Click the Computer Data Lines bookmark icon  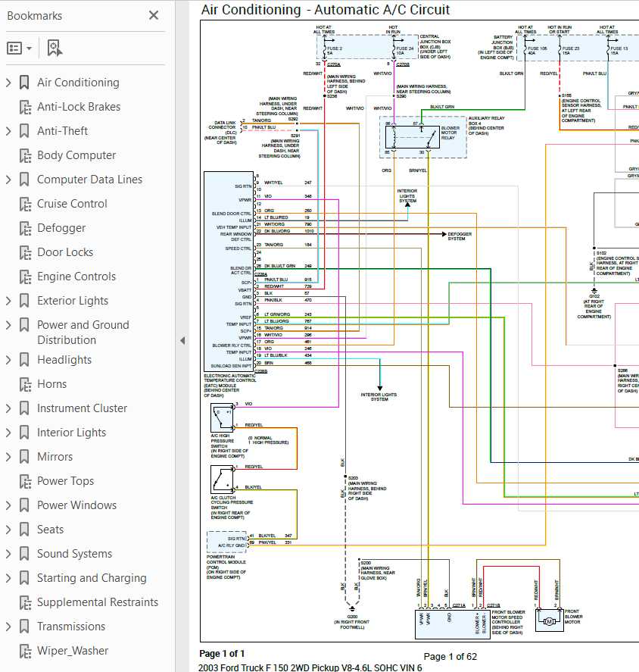24,179
